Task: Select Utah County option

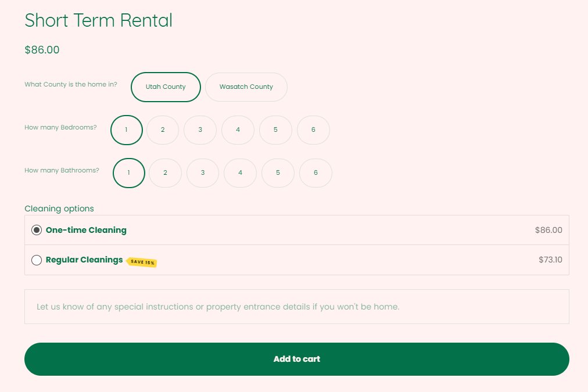Action: tap(166, 87)
